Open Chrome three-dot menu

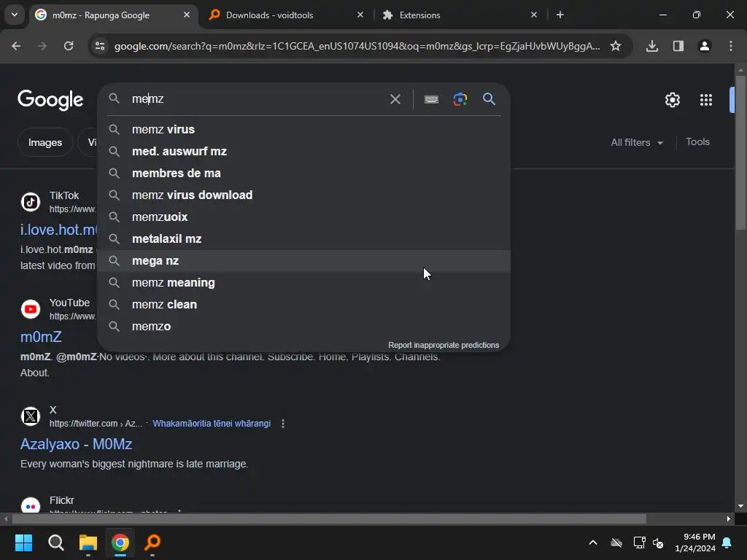point(731,46)
